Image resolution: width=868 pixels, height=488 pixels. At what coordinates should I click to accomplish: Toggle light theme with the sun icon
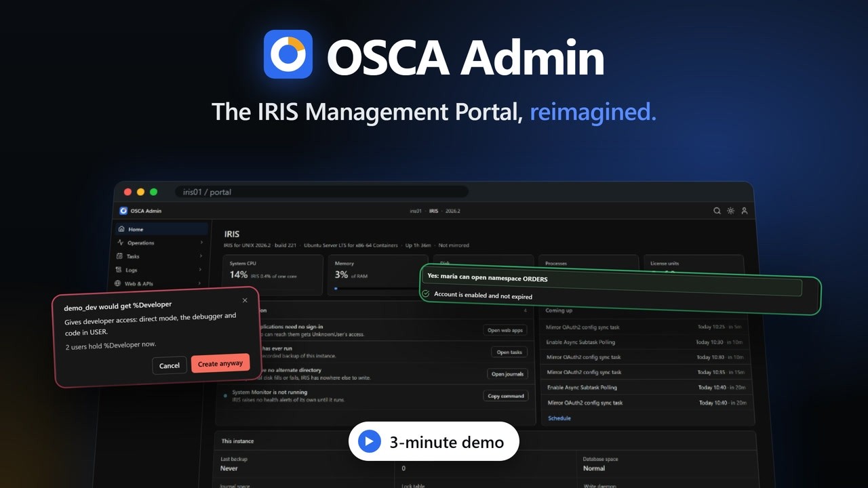coord(730,211)
